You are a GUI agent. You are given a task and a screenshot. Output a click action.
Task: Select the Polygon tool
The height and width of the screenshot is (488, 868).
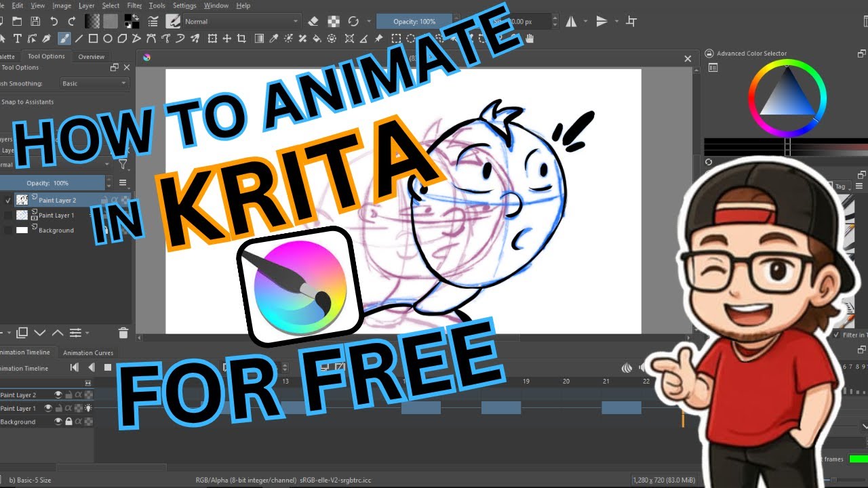(x=122, y=39)
